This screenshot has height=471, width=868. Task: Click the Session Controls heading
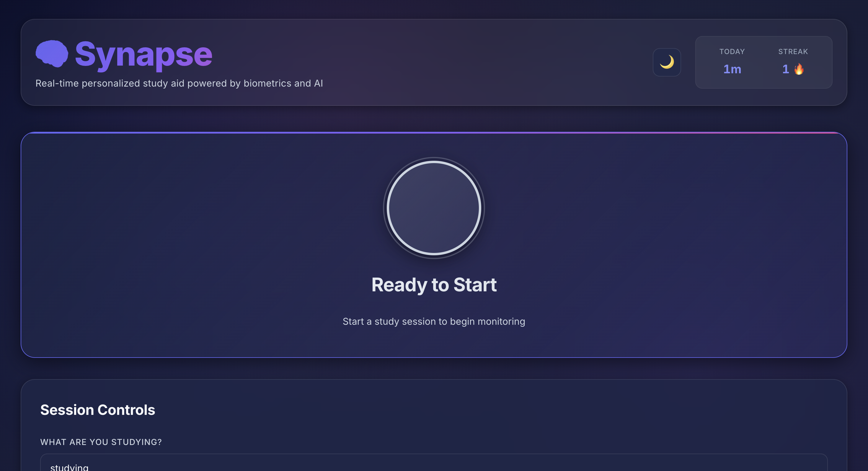tap(97, 410)
